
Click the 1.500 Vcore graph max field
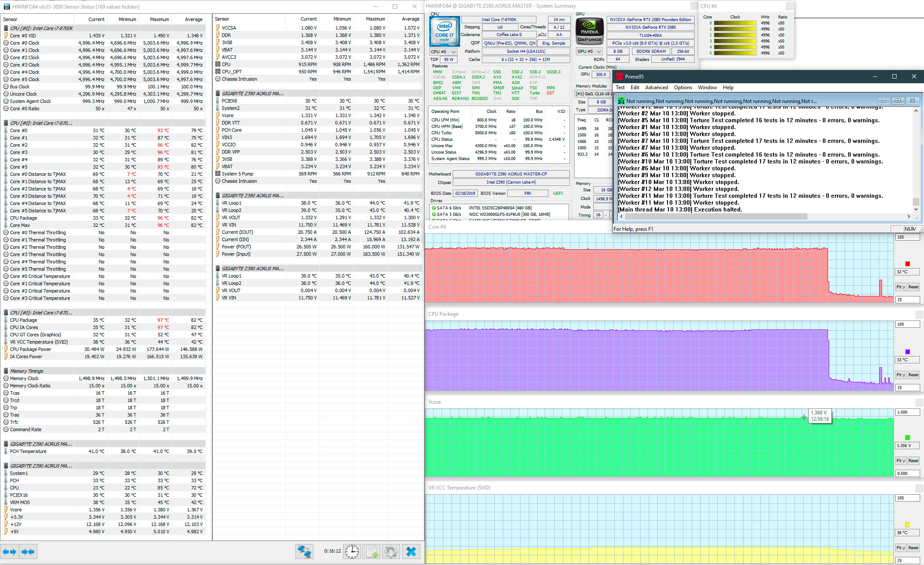(907, 412)
